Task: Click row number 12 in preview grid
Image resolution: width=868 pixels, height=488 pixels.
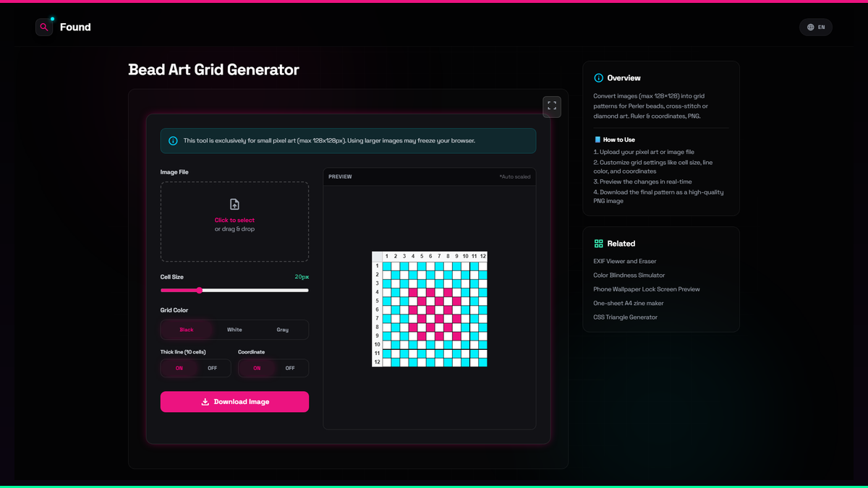Action: tap(377, 361)
